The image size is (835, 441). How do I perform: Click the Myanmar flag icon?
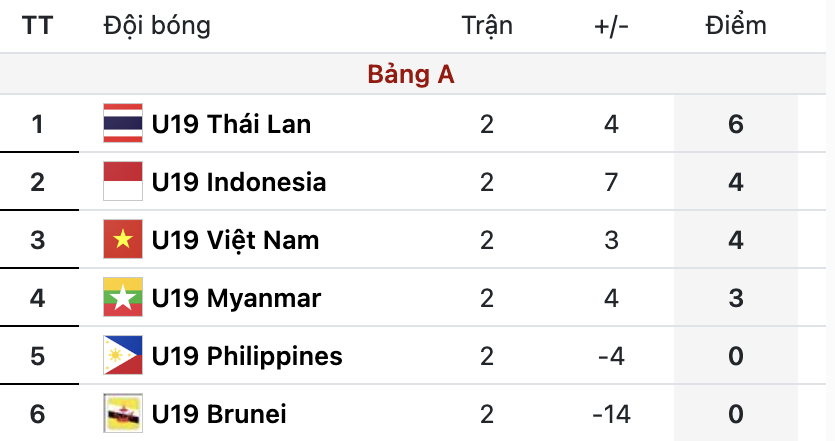(123, 298)
